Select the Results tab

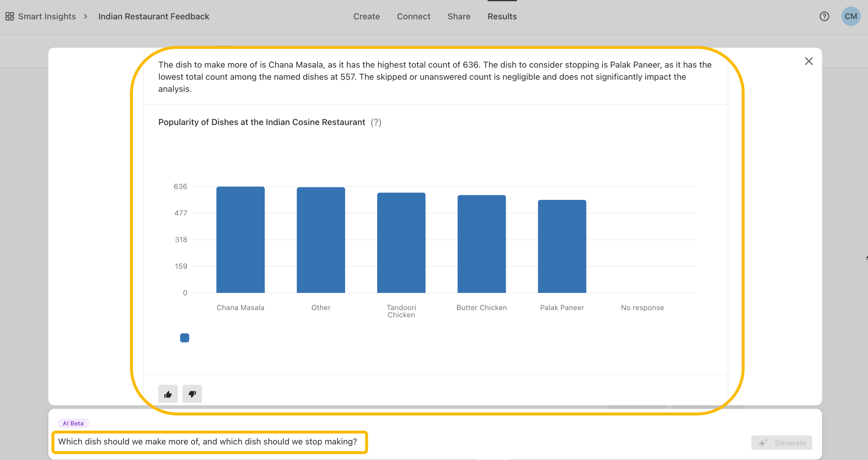pyautogui.click(x=502, y=16)
